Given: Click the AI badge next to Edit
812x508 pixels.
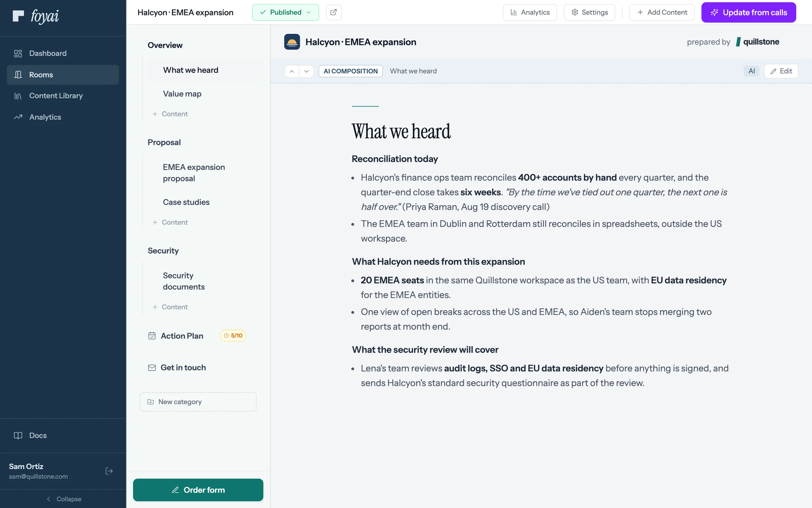Looking at the screenshot, I should [x=752, y=71].
